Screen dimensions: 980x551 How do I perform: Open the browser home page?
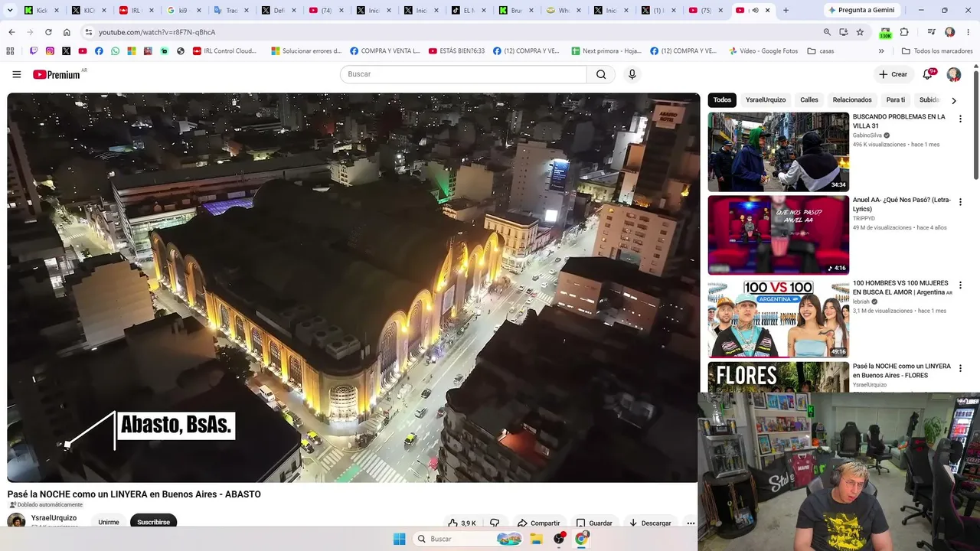(x=67, y=32)
